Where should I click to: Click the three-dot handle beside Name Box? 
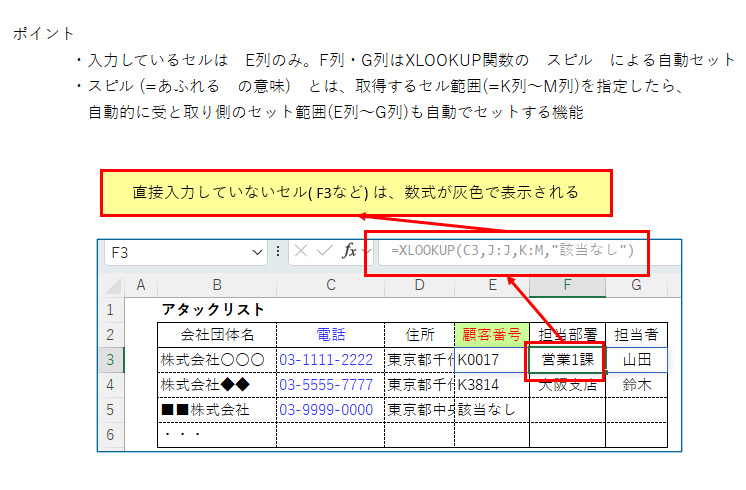point(279,251)
